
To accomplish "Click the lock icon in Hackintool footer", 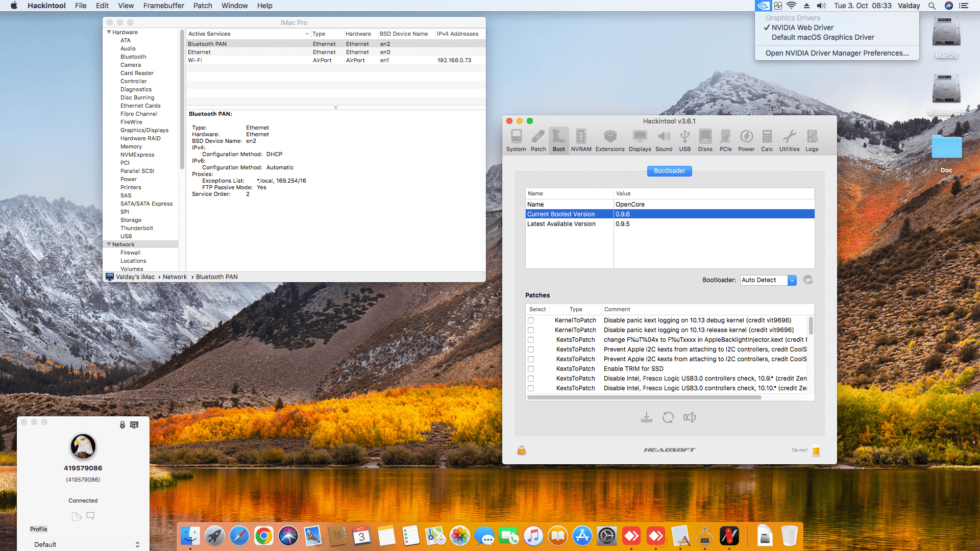I will [522, 450].
